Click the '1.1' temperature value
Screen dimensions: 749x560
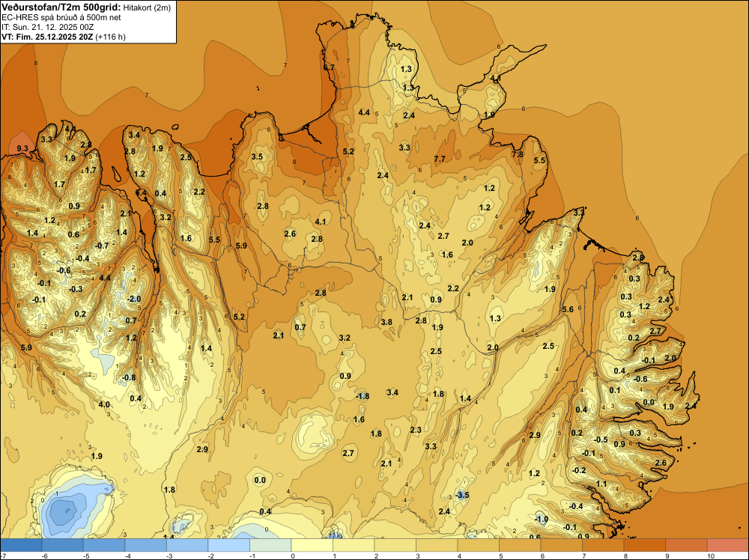click(x=601, y=484)
